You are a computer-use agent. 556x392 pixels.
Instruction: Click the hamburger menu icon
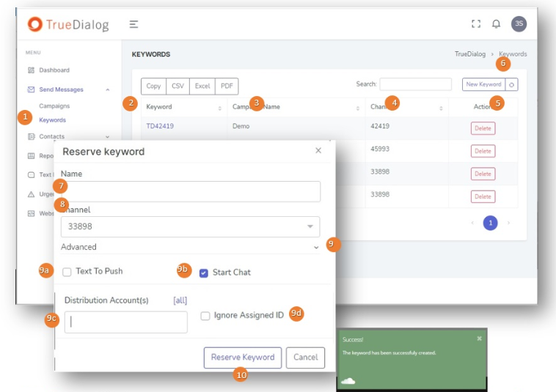(x=133, y=24)
